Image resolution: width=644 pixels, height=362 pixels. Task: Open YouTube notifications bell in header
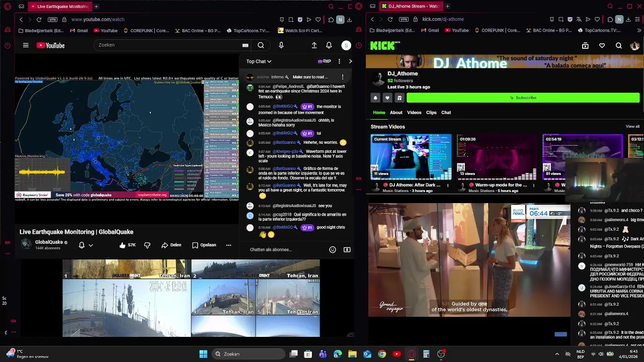[329, 45]
